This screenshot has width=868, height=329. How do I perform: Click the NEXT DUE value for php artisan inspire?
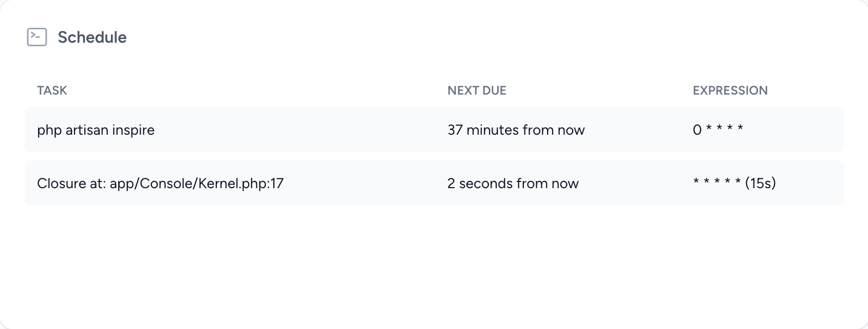click(x=516, y=130)
